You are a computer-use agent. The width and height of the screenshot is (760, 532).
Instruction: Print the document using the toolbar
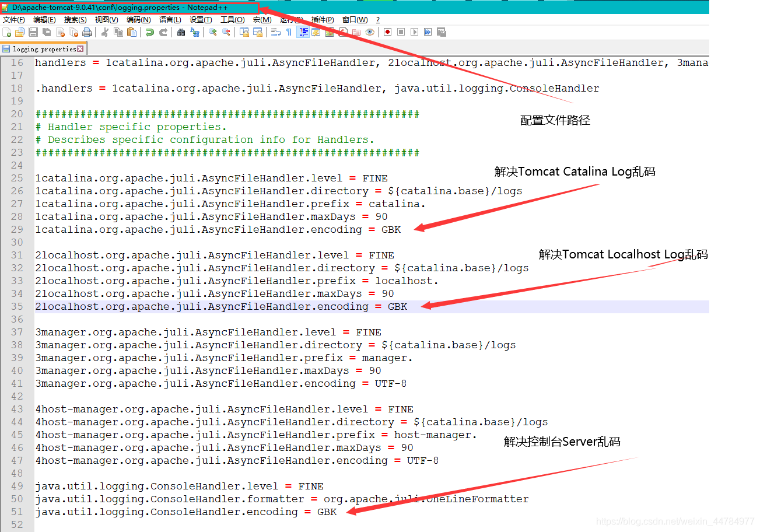[86, 32]
